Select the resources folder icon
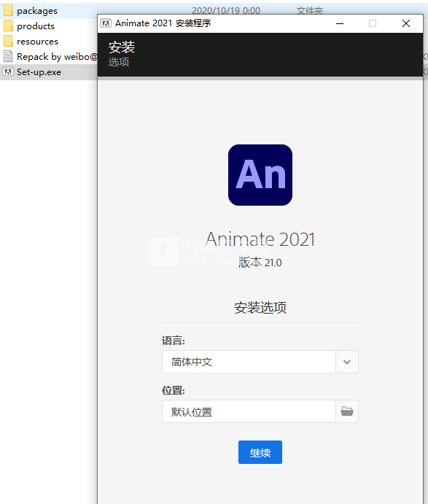This screenshot has height=504, width=428. 8,41
